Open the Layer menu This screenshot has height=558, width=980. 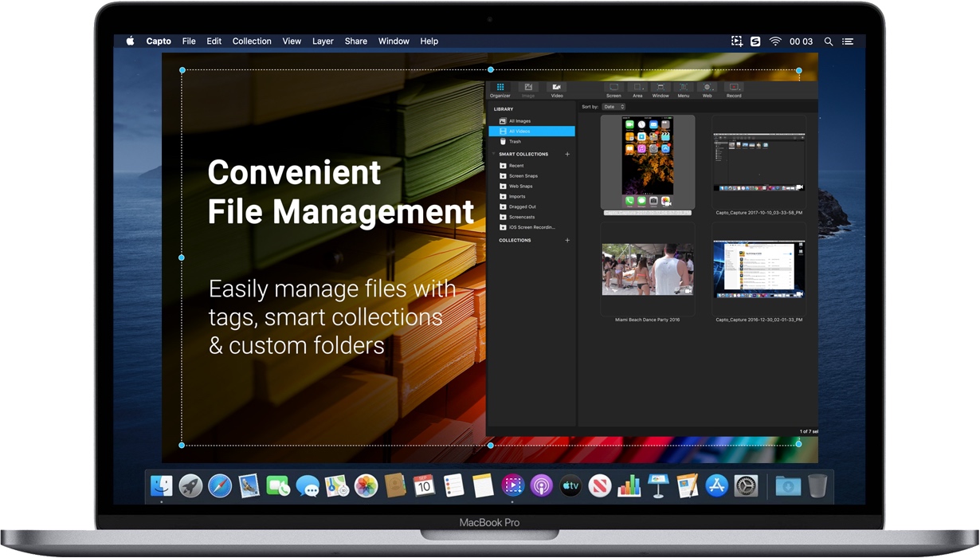[x=323, y=41]
